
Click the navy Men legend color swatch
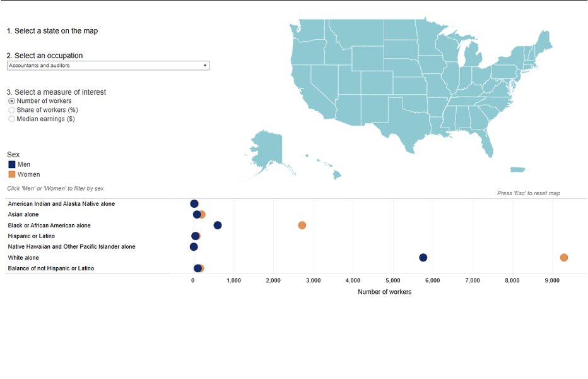[11, 164]
